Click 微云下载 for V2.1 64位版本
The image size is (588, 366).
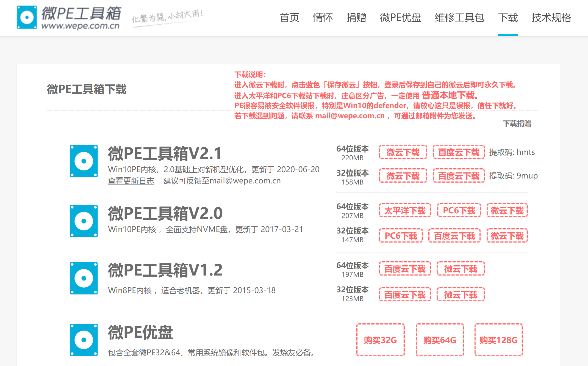click(403, 152)
